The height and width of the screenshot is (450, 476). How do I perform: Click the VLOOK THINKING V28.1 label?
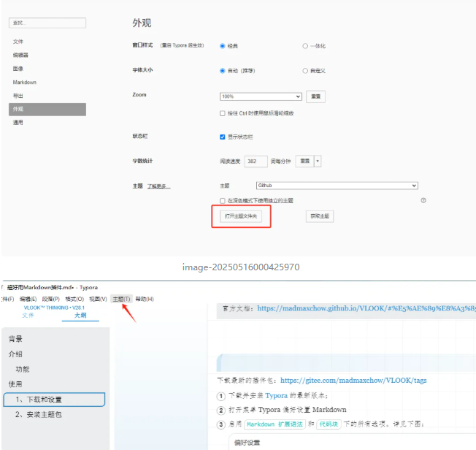tap(54, 308)
